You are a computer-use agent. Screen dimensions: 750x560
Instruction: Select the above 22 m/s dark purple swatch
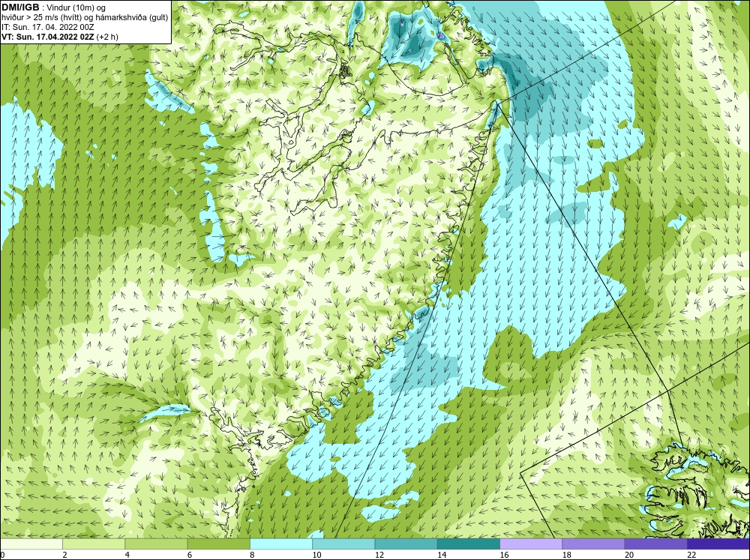click(718, 544)
